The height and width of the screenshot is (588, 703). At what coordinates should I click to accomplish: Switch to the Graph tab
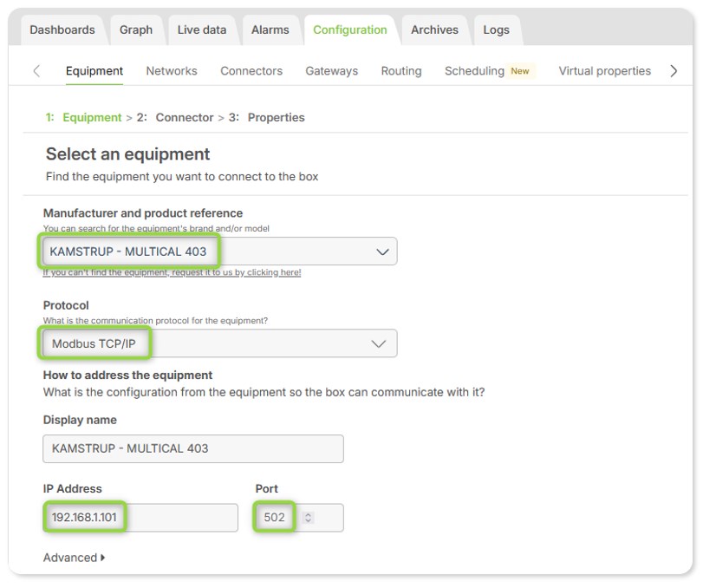[136, 30]
